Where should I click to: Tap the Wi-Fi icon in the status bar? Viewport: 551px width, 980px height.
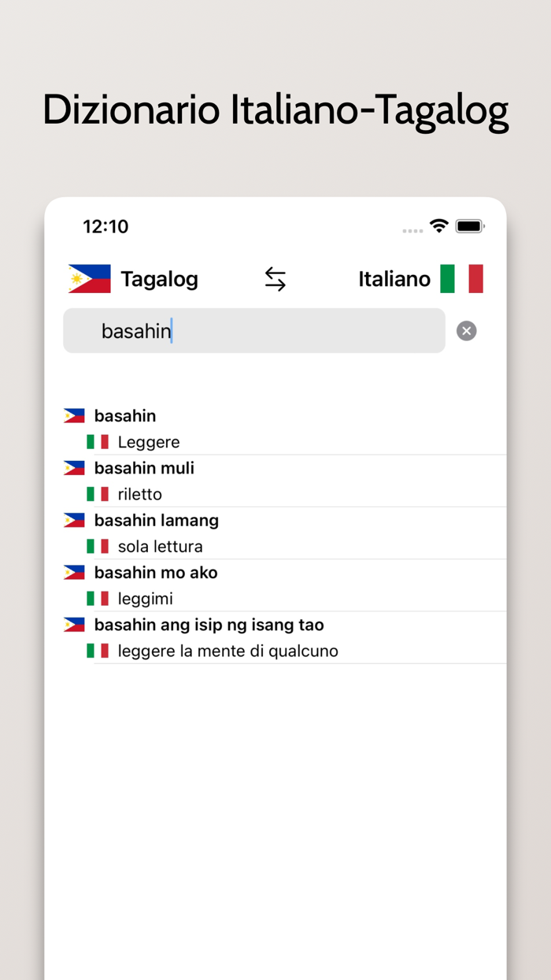tap(438, 226)
